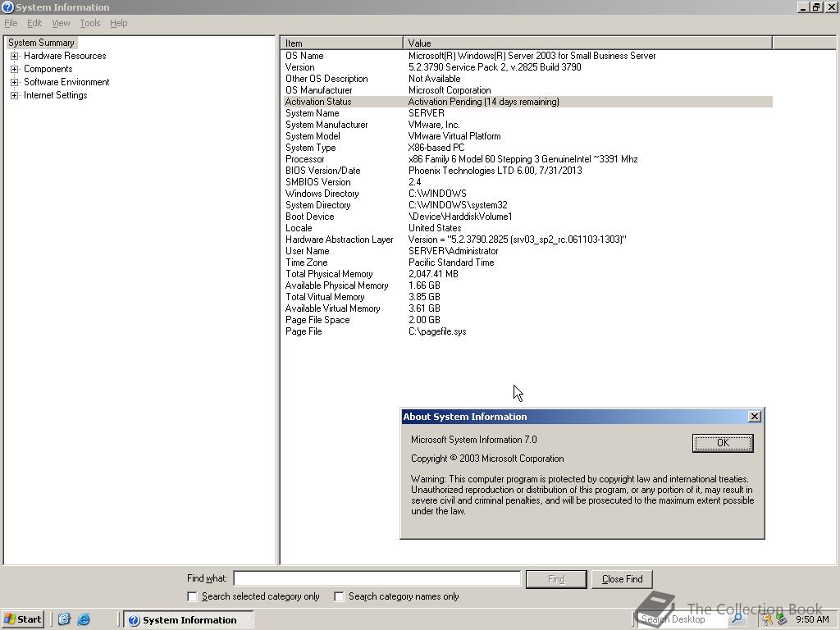The width and height of the screenshot is (840, 630).
Task: Open the Edit menu
Action: (34, 23)
